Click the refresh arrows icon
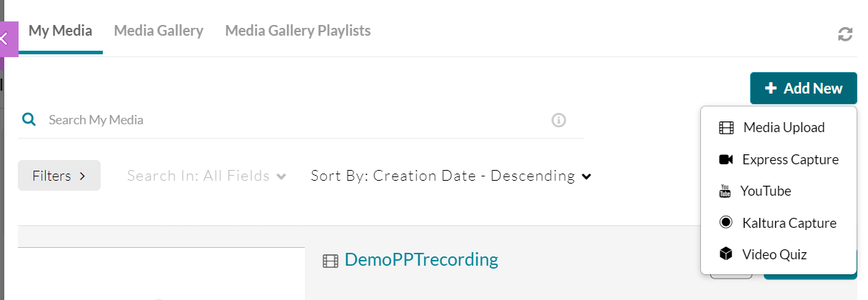 [845, 34]
